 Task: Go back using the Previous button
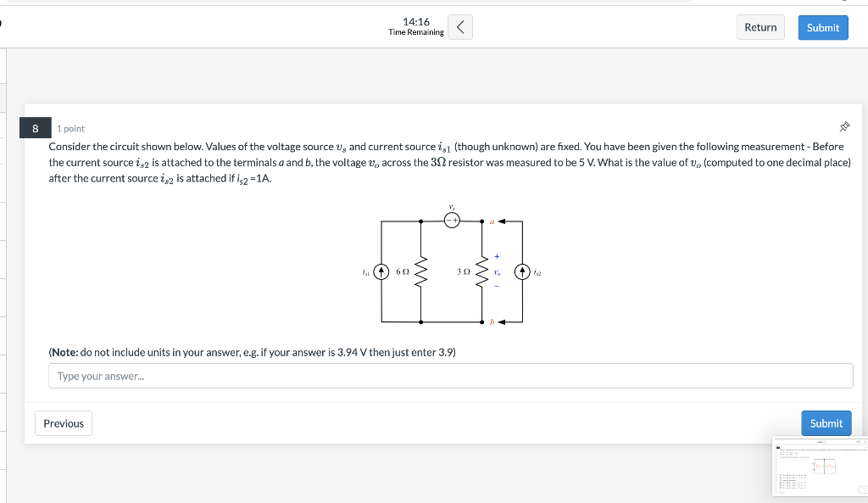click(63, 422)
